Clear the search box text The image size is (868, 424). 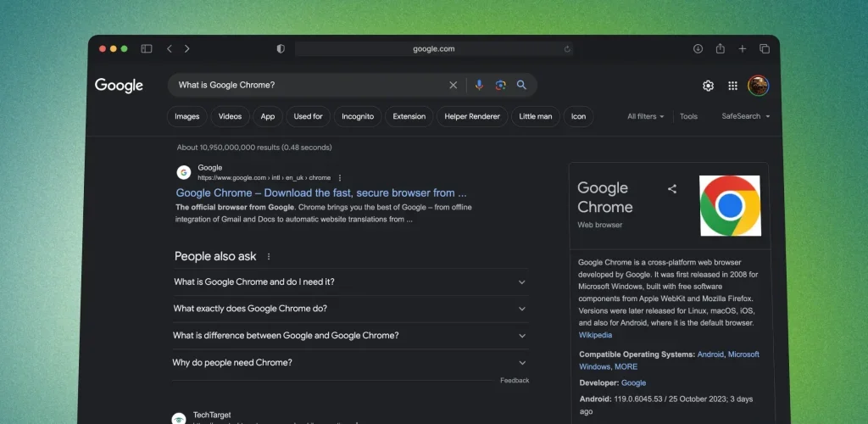(453, 85)
